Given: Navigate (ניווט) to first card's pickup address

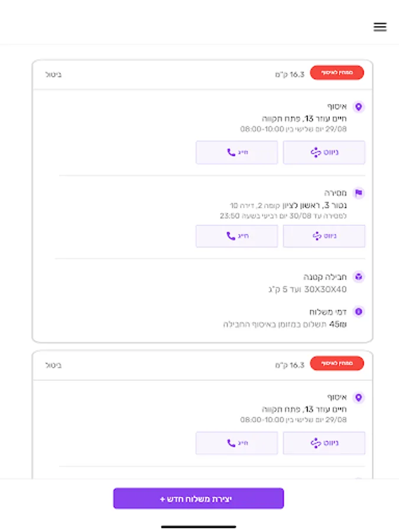Looking at the screenshot, I should (x=324, y=153).
